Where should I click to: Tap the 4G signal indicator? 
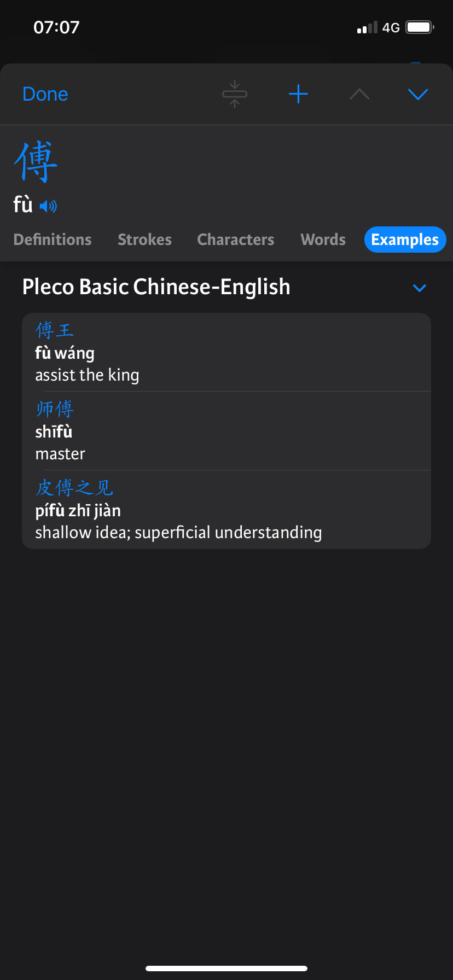(391, 27)
